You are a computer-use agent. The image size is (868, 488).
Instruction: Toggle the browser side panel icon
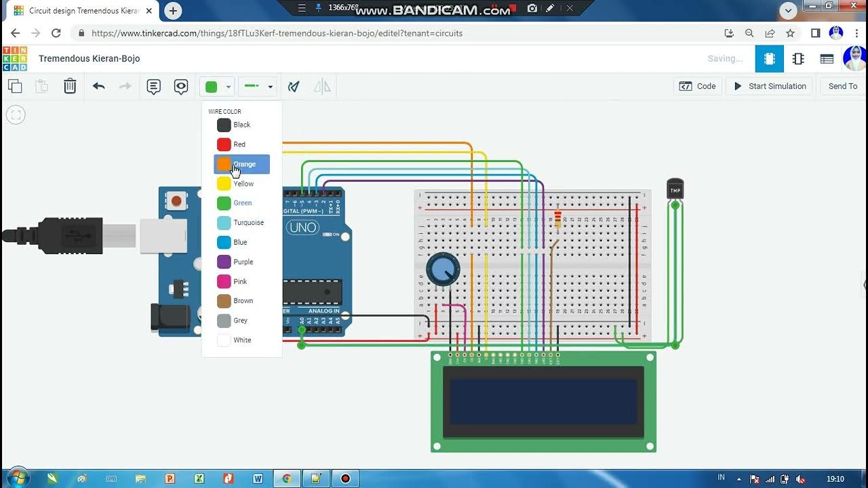tap(816, 33)
